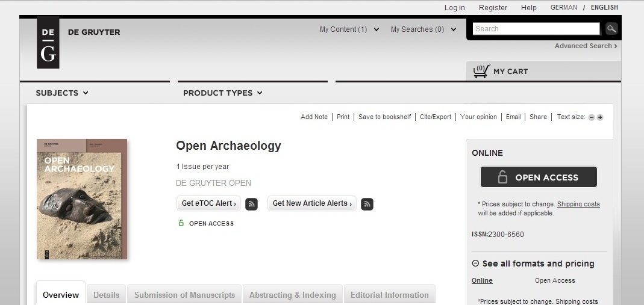This screenshot has width=644, height=305.
Task: Click into the Search input field
Action: click(x=536, y=29)
